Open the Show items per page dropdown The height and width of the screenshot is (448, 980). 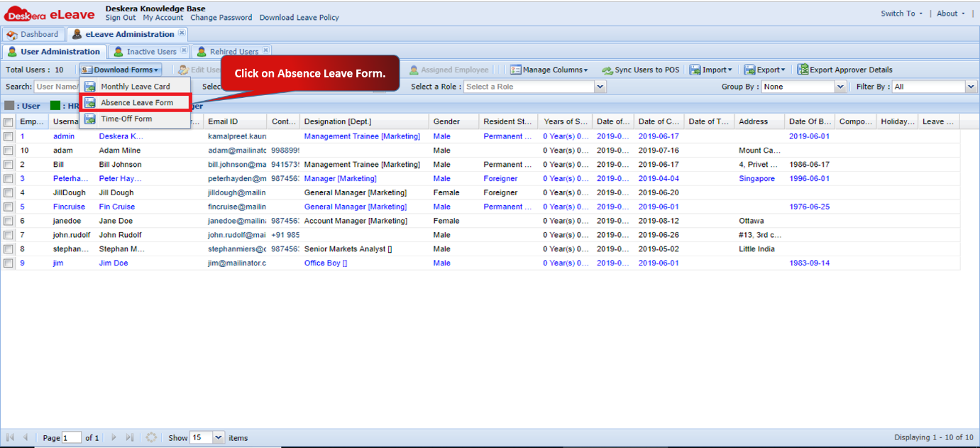click(207, 438)
